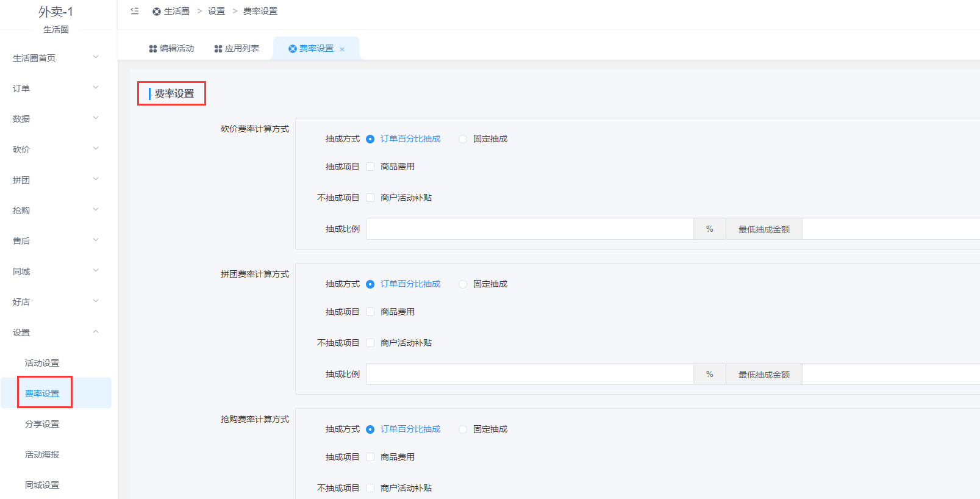Expand the 同城 sidebar menu

pyautogui.click(x=55, y=271)
